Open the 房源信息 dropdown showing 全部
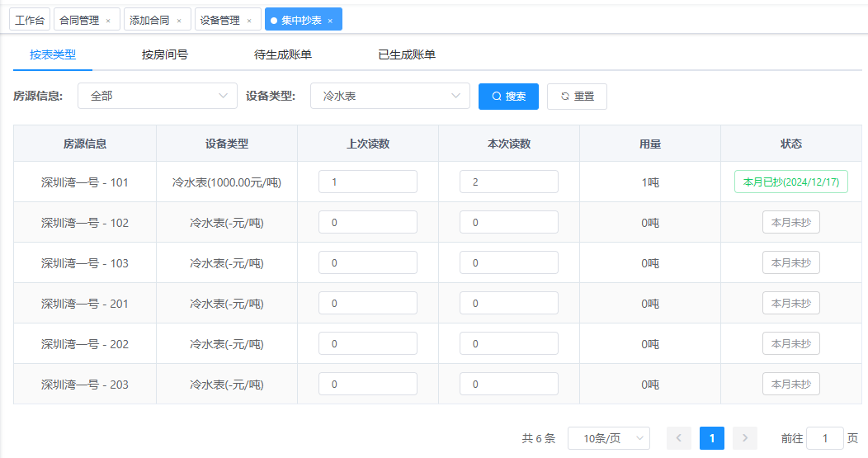 pos(157,97)
